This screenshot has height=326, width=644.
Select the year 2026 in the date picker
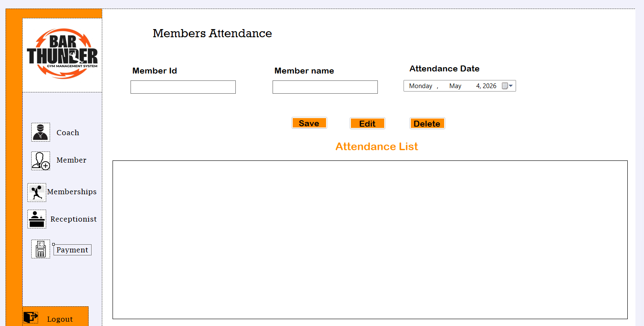(490, 86)
